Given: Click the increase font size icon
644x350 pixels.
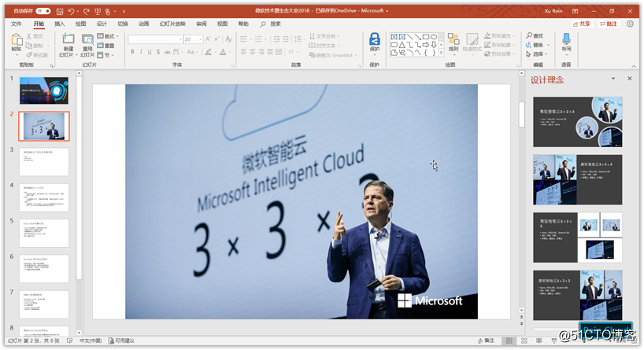Looking at the screenshot, I should [x=208, y=39].
